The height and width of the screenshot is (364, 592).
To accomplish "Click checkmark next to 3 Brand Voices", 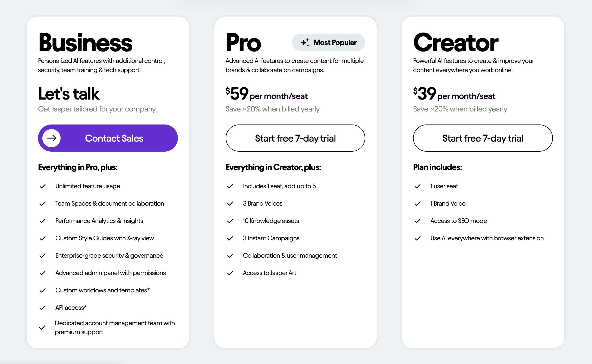I will (230, 204).
